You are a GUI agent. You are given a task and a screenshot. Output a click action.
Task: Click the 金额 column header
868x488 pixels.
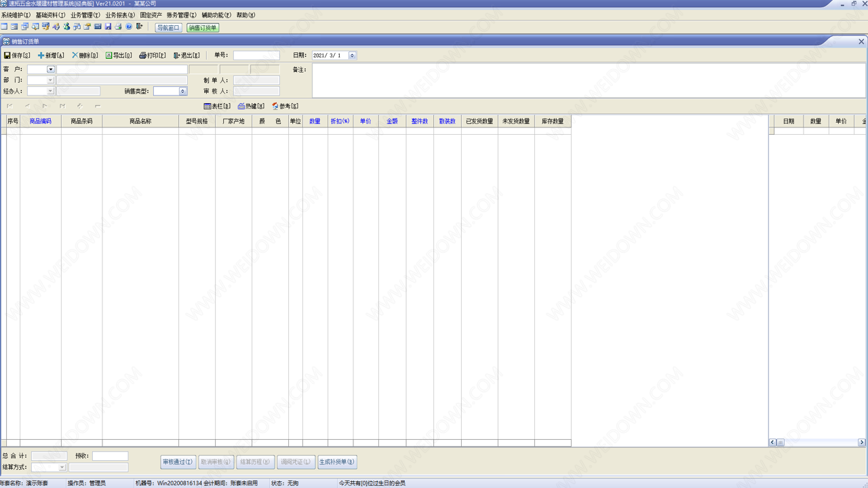[x=393, y=121]
